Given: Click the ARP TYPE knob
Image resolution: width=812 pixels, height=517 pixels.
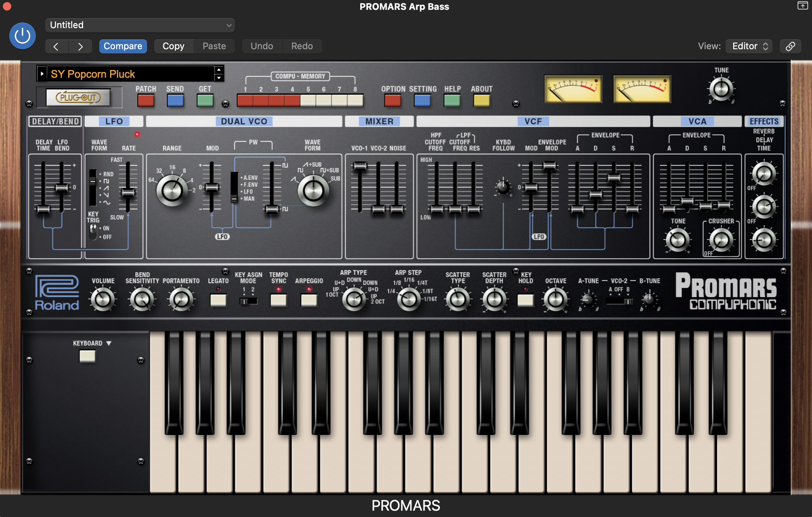Looking at the screenshot, I should coord(354,299).
